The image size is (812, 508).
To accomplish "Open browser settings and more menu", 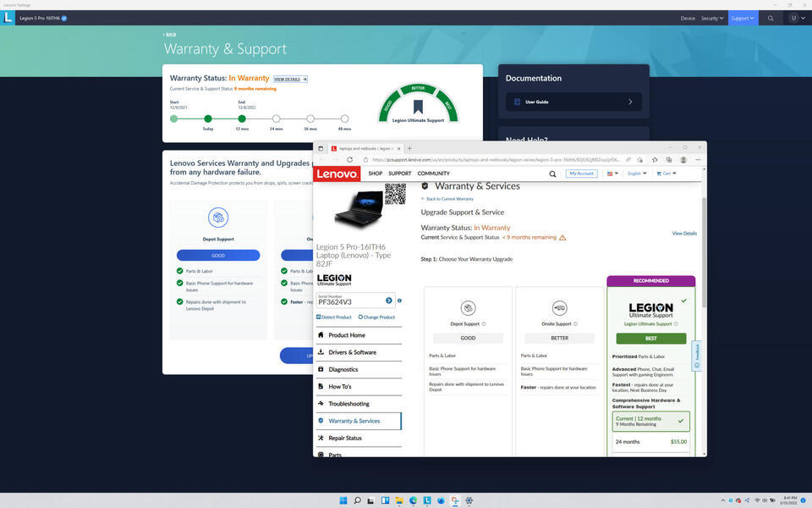I will pos(698,160).
